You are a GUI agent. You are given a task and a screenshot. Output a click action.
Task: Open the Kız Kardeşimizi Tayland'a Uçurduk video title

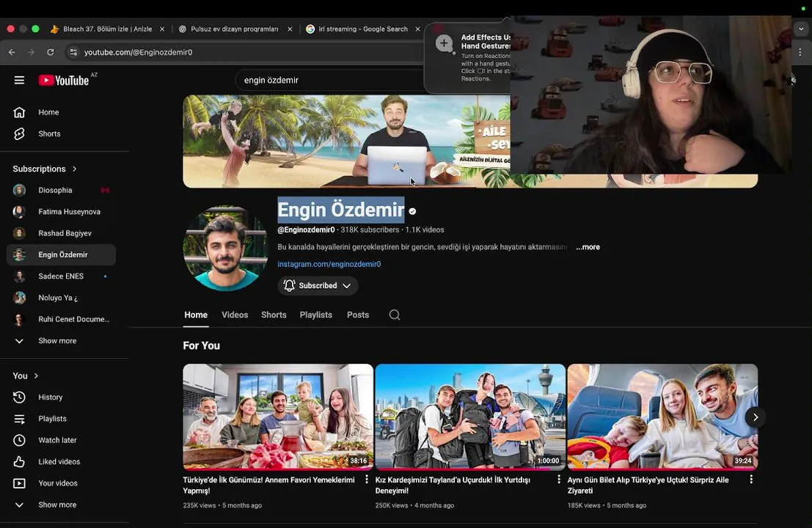click(x=453, y=485)
